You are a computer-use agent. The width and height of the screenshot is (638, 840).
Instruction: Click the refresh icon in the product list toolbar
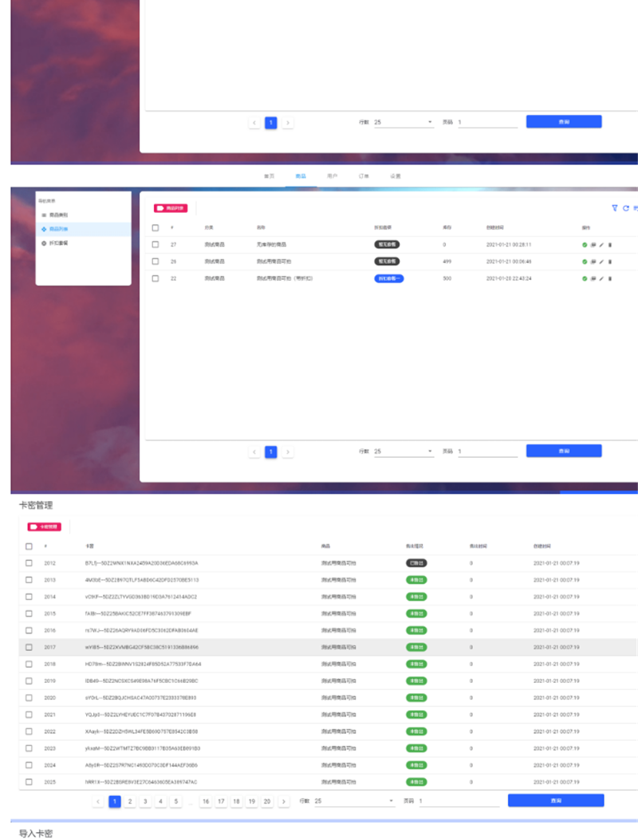point(626,207)
